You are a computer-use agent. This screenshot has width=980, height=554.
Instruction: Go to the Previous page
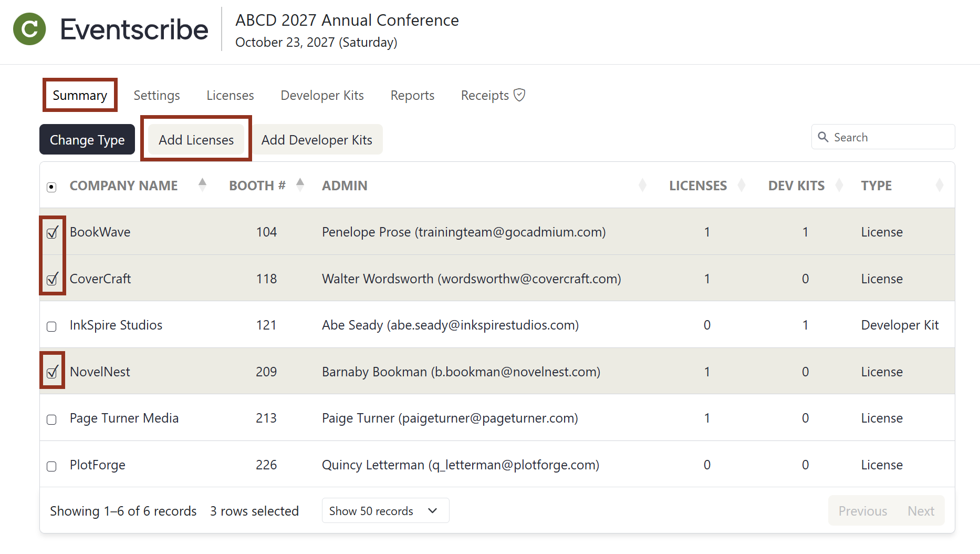click(862, 511)
